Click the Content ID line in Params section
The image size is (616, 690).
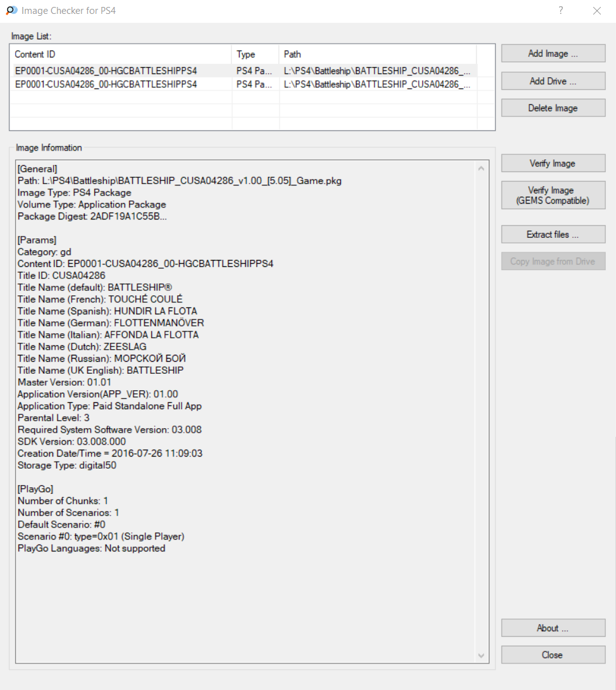[x=145, y=264]
